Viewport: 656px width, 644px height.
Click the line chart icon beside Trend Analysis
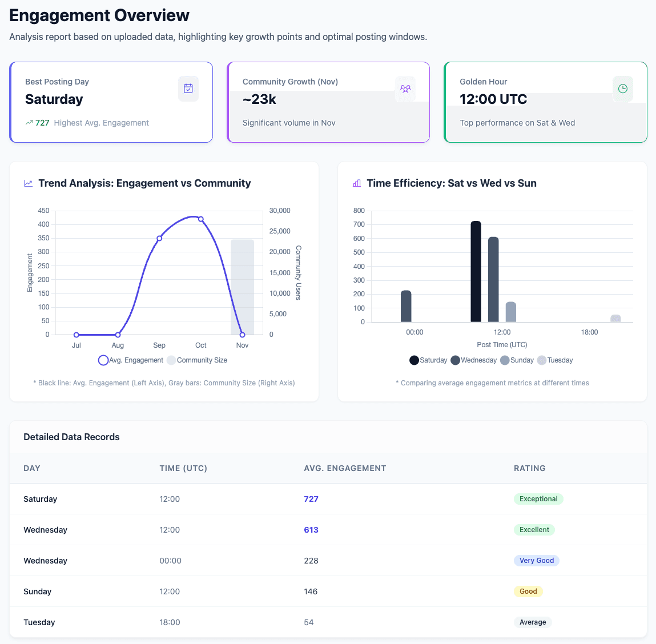click(29, 183)
